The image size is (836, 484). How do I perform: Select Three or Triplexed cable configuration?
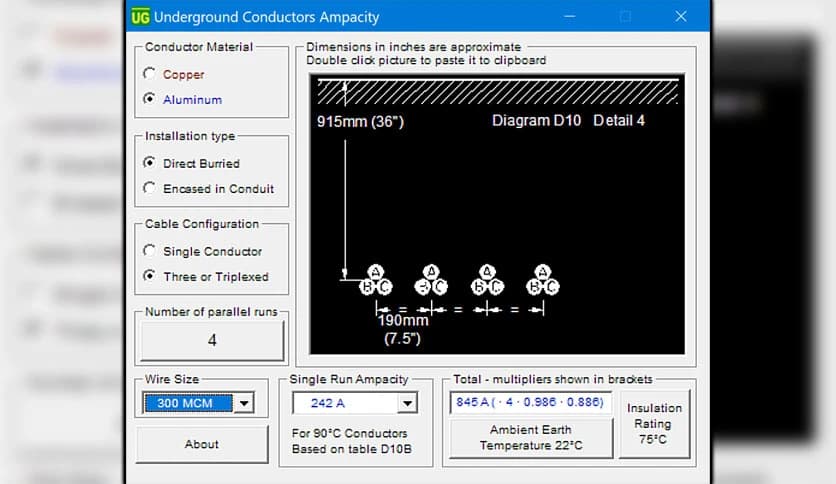(150, 276)
